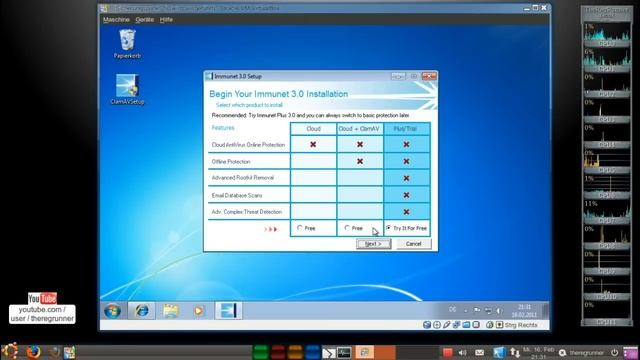The width and height of the screenshot is (640, 360).
Task: Click the red square indicator icon
Action: click(447, 352)
